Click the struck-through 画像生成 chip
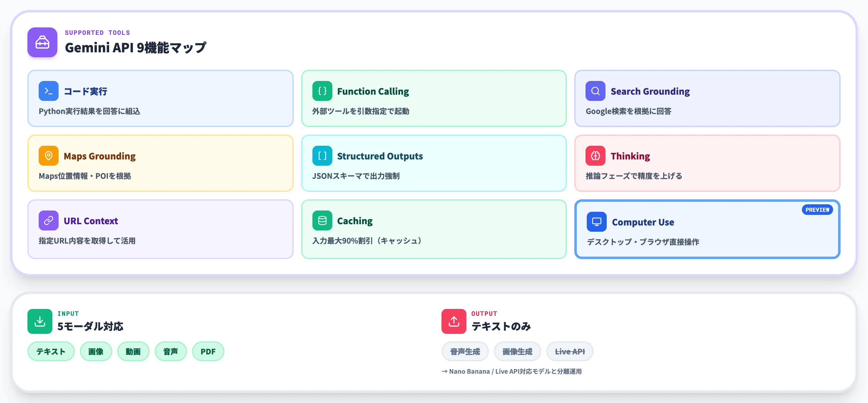 tap(517, 352)
